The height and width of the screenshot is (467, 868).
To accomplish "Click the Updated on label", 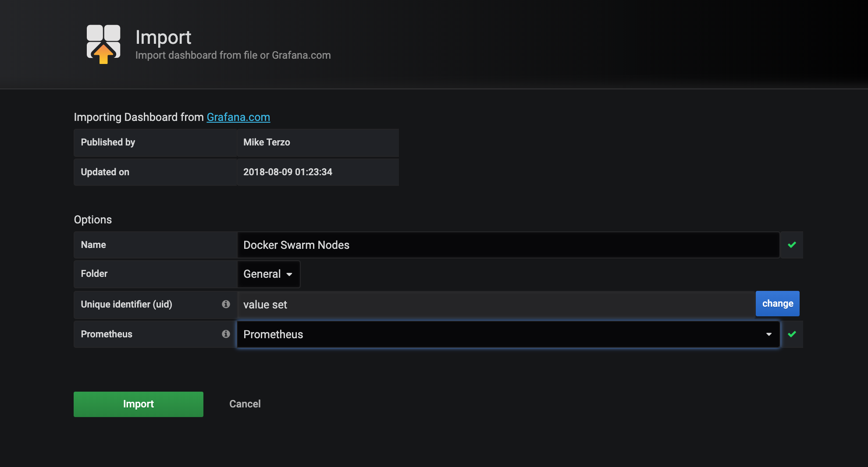I will [x=105, y=172].
